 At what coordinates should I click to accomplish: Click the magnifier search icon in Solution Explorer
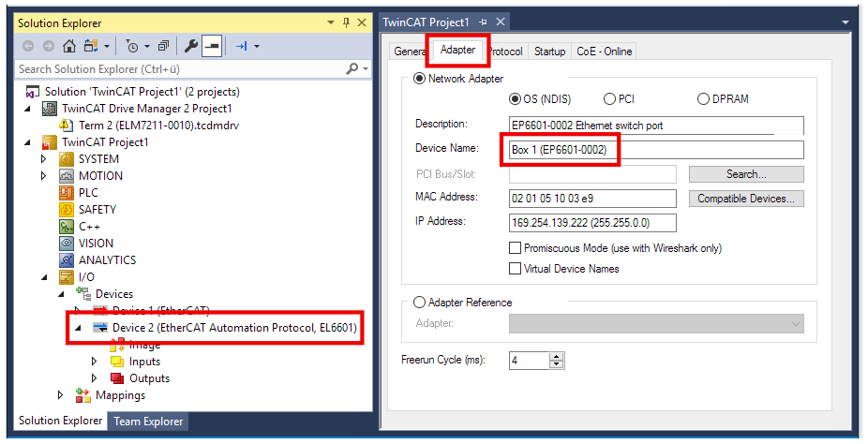tap(352, 69)
